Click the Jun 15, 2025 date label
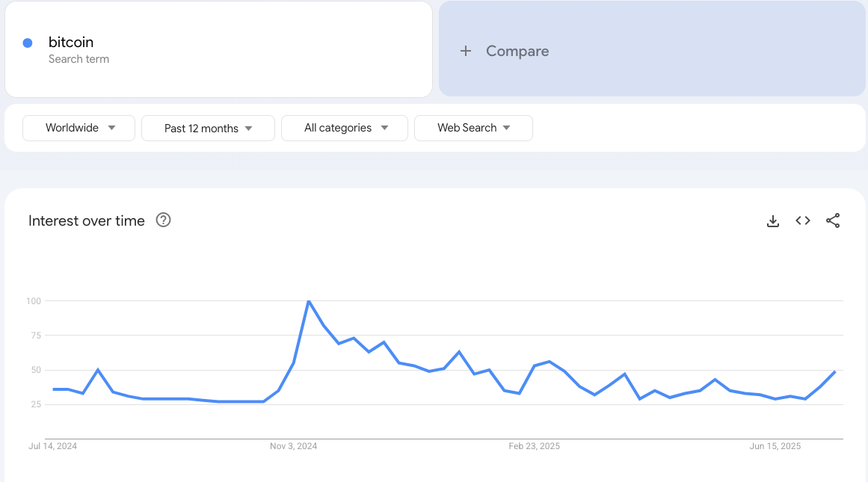Viewport: 868px width, 482px height. 775,446
